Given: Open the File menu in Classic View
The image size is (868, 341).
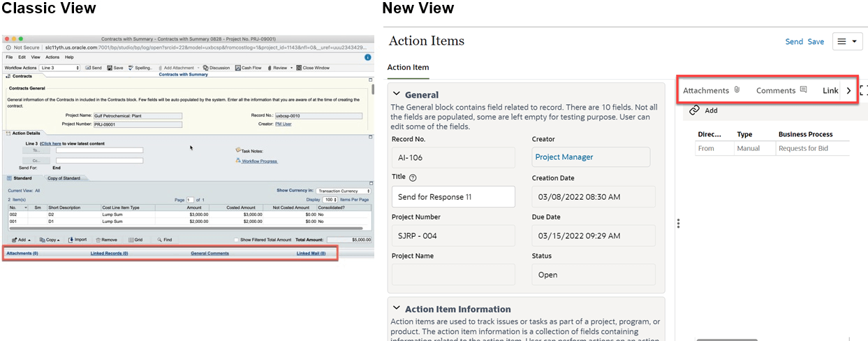Looking at the screenshot, I should pyautogui.click(x=9, y=57).
